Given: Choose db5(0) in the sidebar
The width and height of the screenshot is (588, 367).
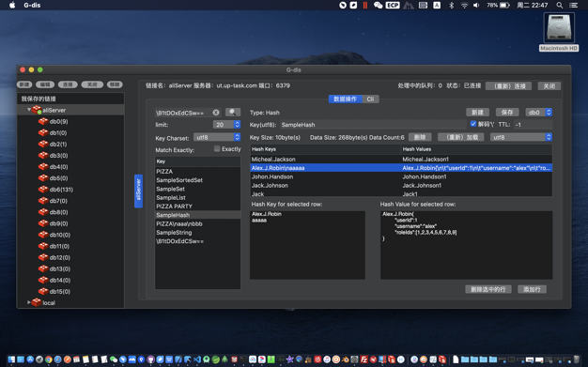Looking at the screenshot, I should [x=58, y=178].
